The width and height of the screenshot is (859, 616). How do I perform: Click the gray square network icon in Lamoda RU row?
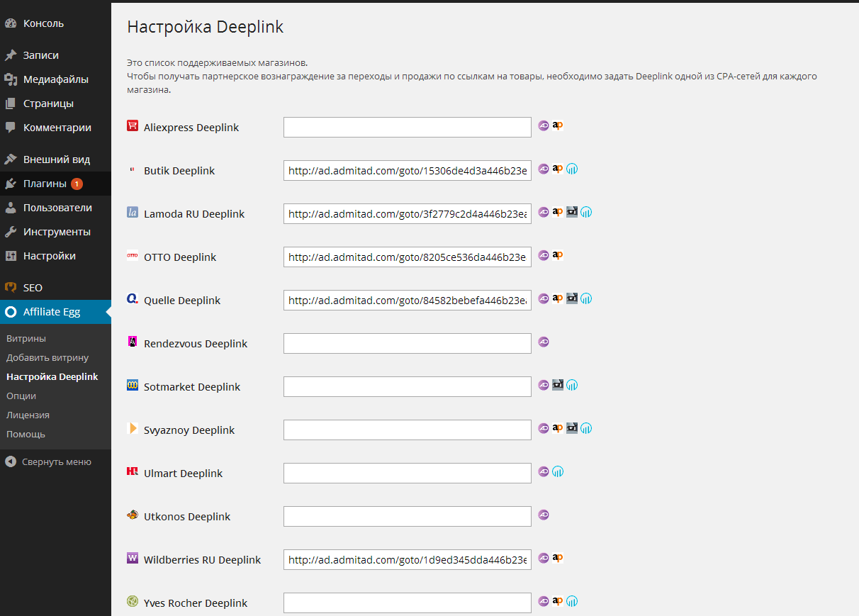tap(572, 212)
